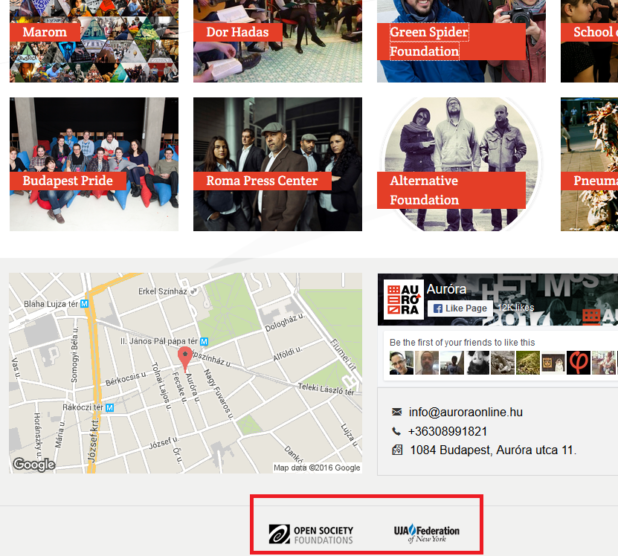Click the Roma Press Center label
The image size is (618, 556).
(x=262, y=181)
